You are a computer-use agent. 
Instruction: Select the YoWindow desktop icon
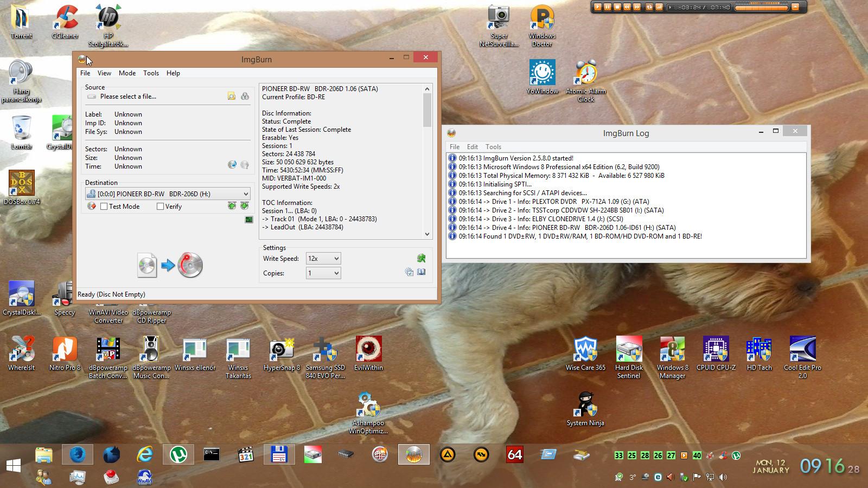coord(542,78)
